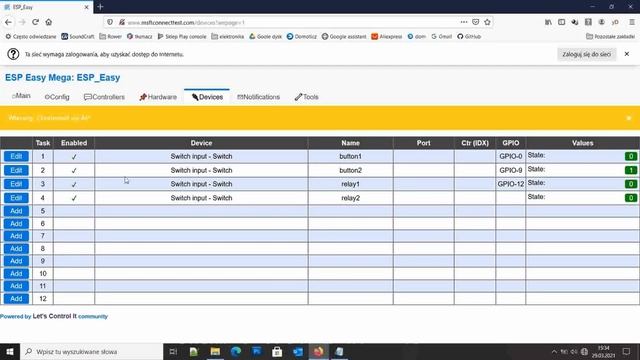Open the GitHub bookmark
The width and height of the screenshot is (640, 360).
[x=469, y=36]
